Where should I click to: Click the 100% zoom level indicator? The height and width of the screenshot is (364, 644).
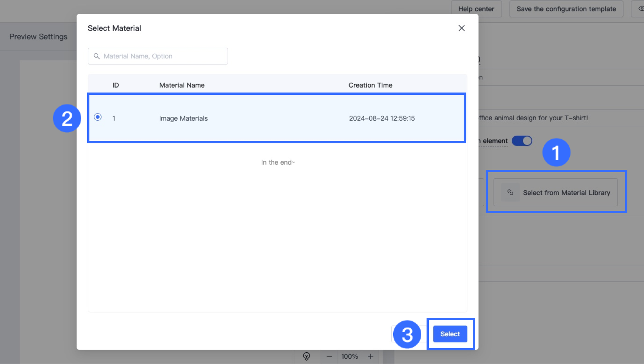pos(349,356)
